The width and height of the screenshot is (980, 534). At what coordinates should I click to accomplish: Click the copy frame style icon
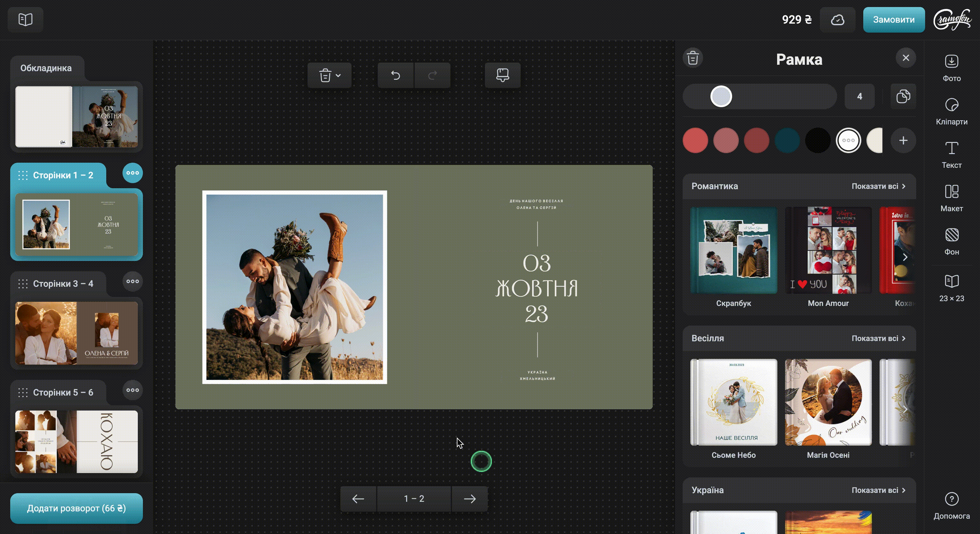click(903, 96)
